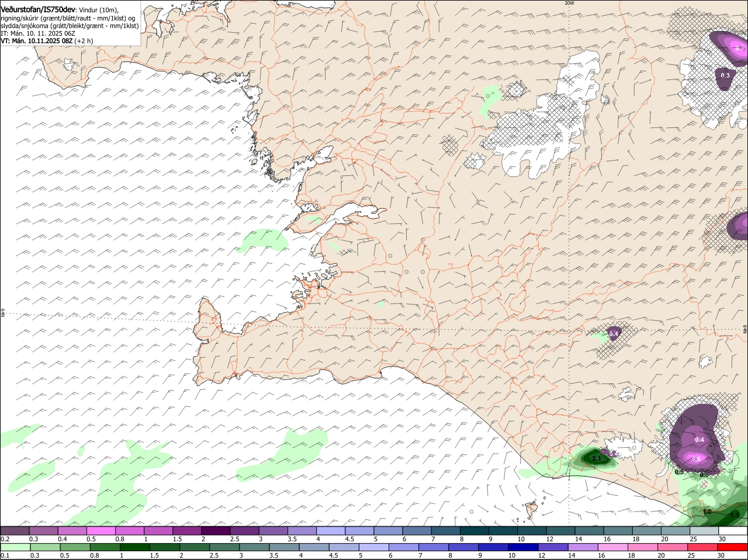The height and width of the screenshot is (560, 748).
Task: Select the 6 slate blue swatch in the snow legend
Action: click(417, 530)
